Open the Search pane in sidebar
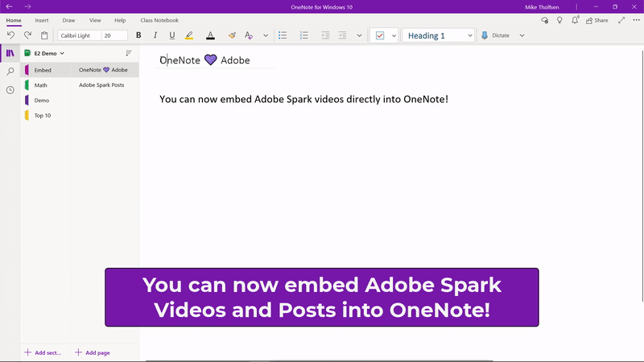The image size is (644, 362). click(x=10, y=72)
